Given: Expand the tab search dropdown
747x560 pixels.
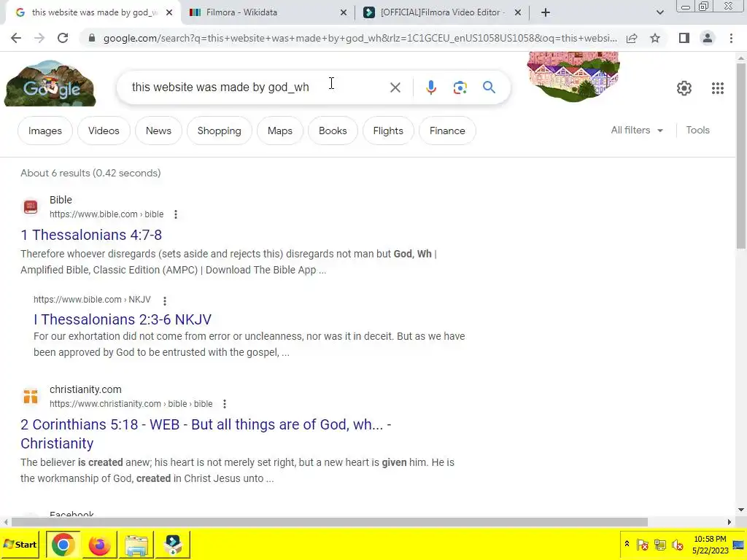Looking at the screenshot, I should point(659,12).
